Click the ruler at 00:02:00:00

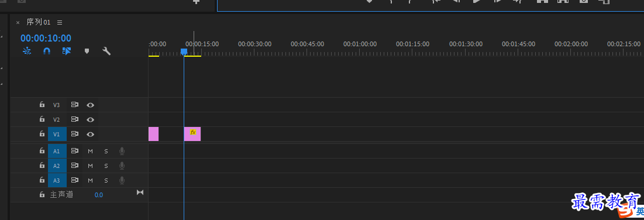pos(571,44)
